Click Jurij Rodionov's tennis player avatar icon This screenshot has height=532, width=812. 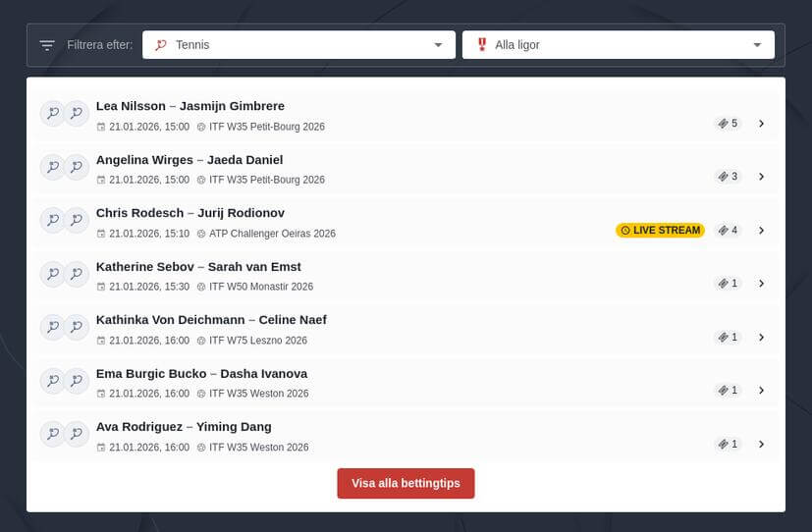77,221
